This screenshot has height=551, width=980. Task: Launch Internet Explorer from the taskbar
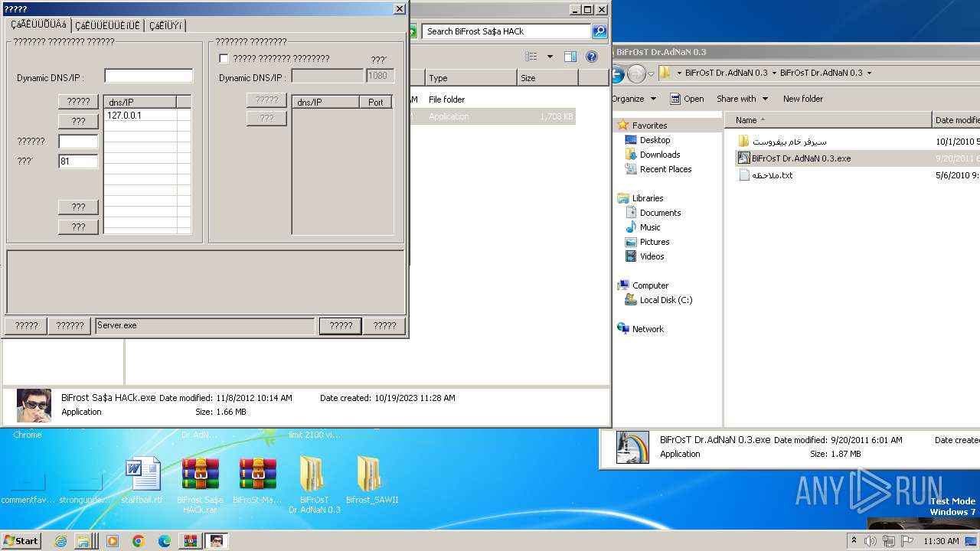tap(60, 541)
